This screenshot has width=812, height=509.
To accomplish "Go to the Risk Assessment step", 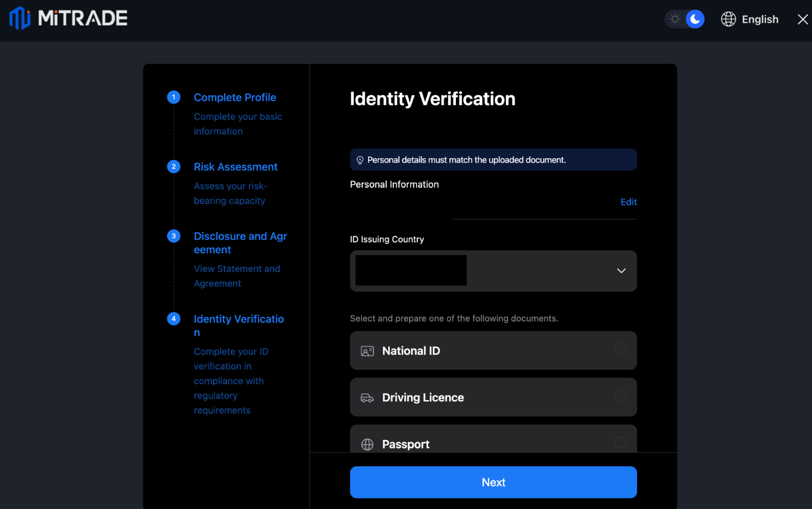I will pos(236,167).
